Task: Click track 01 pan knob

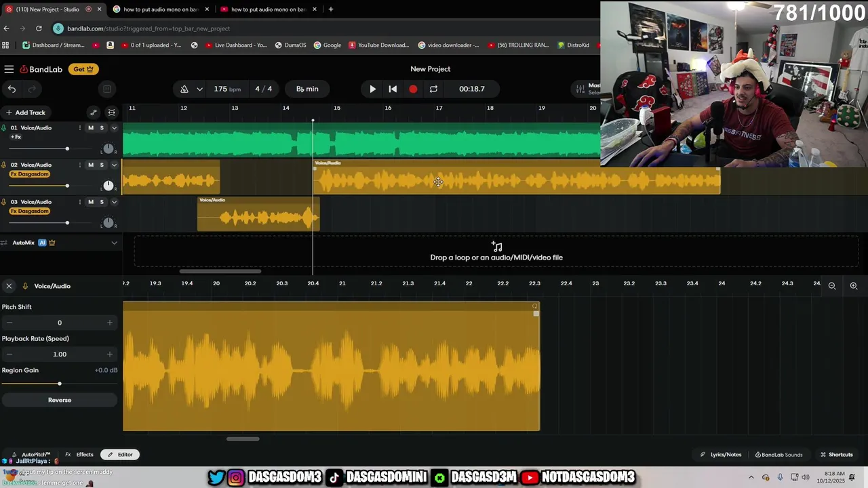Action: click(x=108, y=148)
